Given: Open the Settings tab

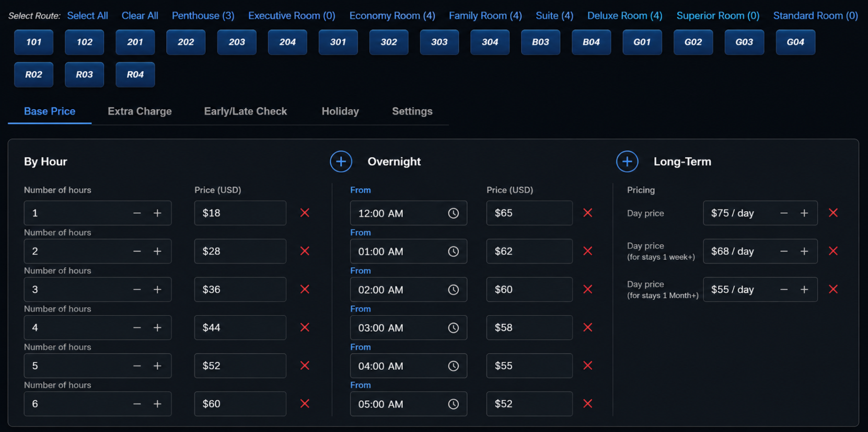Looking at the screenshot, I should [412, 111].
